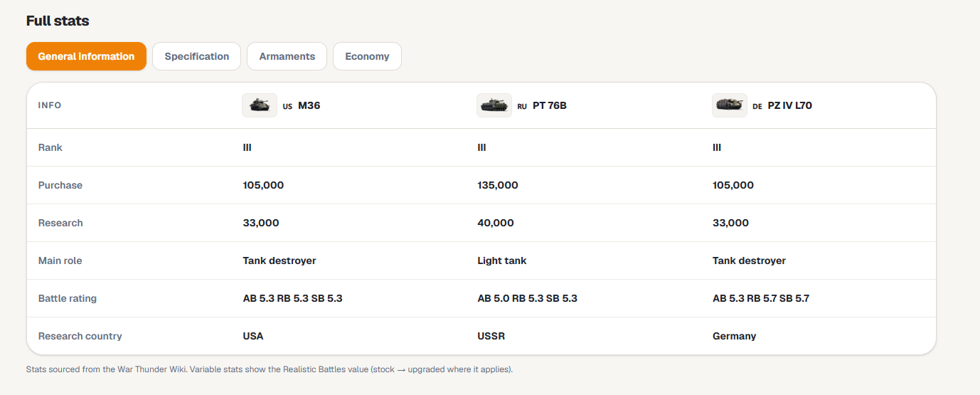Click M36's 105,000 purchase value
Screen dimensions: 980x395
263,185
